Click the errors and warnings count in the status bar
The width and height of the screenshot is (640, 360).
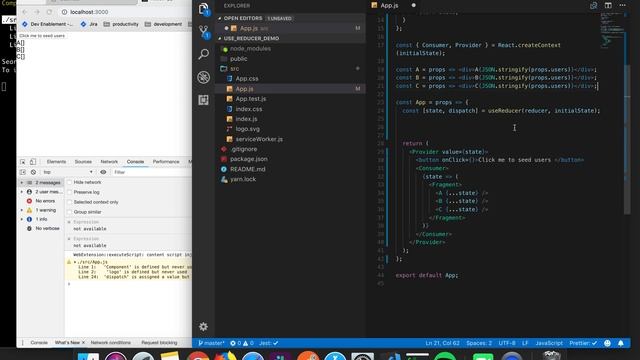[242, 343]
